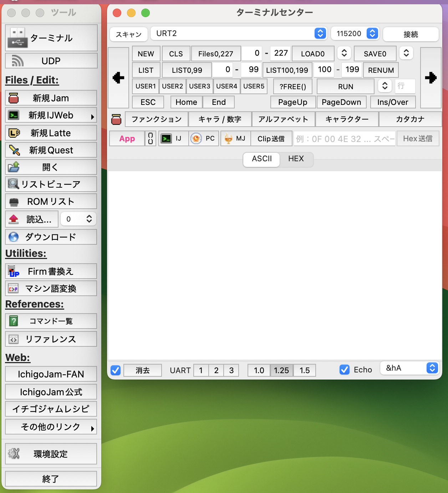The image size is (448, 493).
Task: Toggle the App send mode button
Action: pos(127,138)
